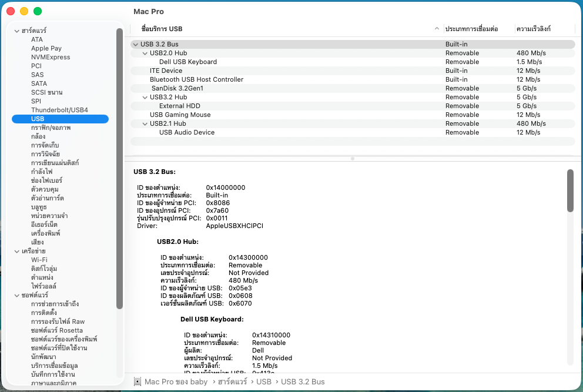Collapse the USB2.0 Hub disclosure chevron

(x=145, y=53)
